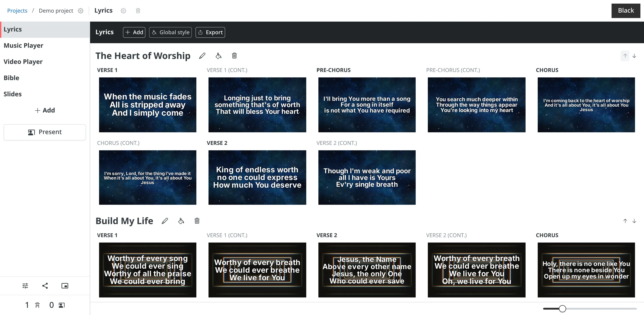Viewport: 644px width, 315px height.
Task: Move Build My Life up
Action: click(x=625, y=221)
